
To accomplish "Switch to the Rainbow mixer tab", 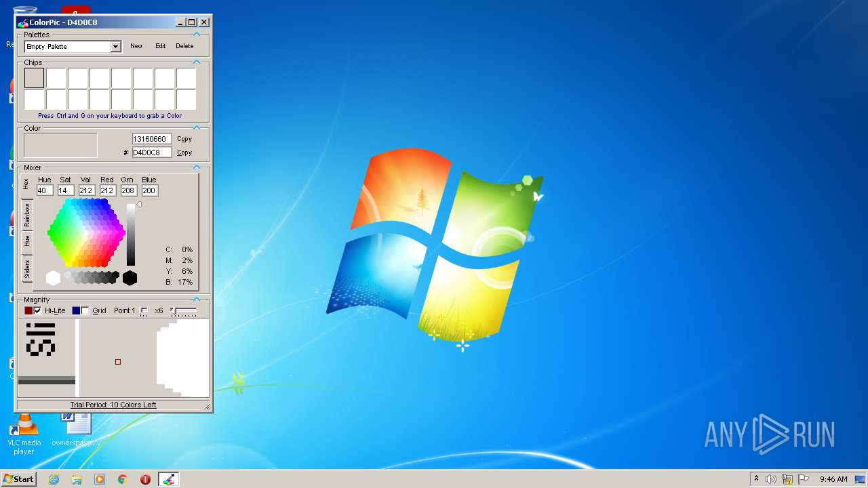I will tap(26, 214).
